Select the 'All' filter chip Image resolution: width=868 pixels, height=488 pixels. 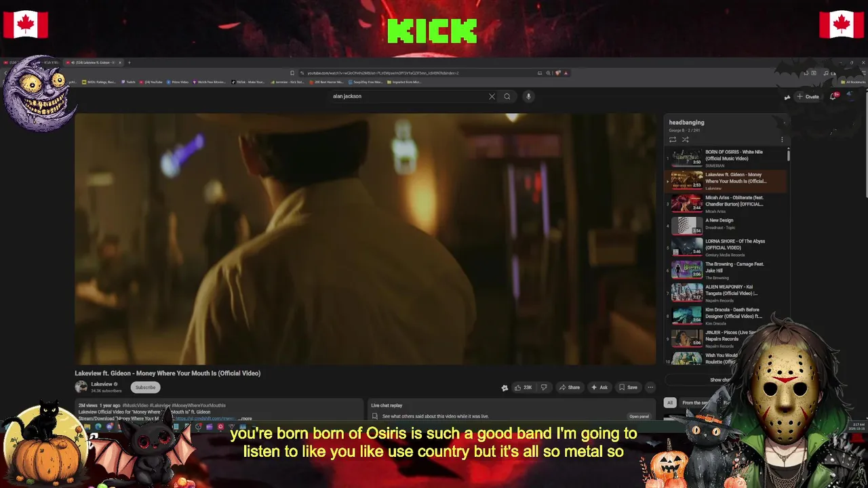(x=670, y=403)
